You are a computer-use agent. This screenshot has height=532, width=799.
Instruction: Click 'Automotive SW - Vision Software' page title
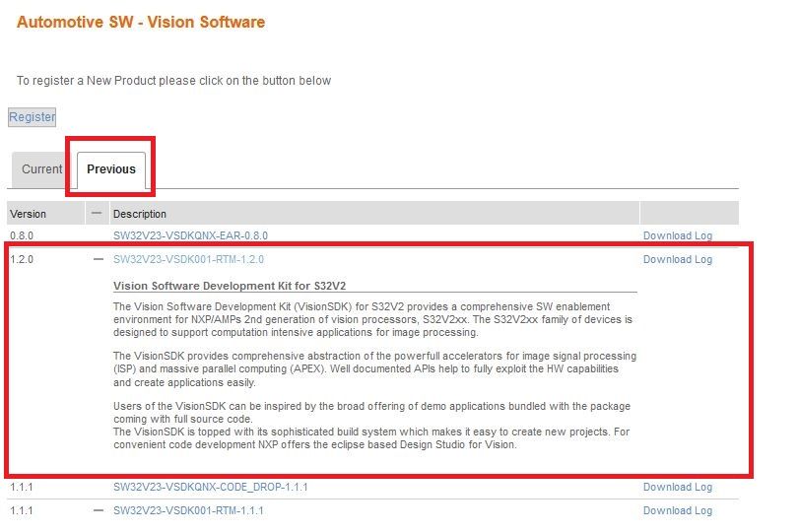point(141,22)
